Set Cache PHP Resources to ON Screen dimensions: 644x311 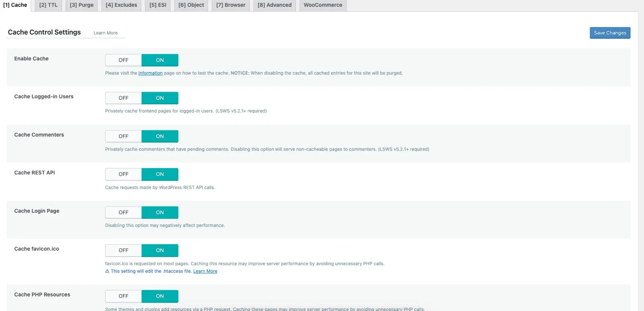point(160,296)
